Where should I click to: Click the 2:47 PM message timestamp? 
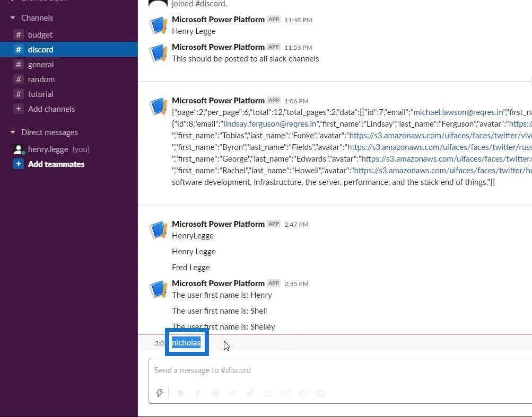point(296,225)
